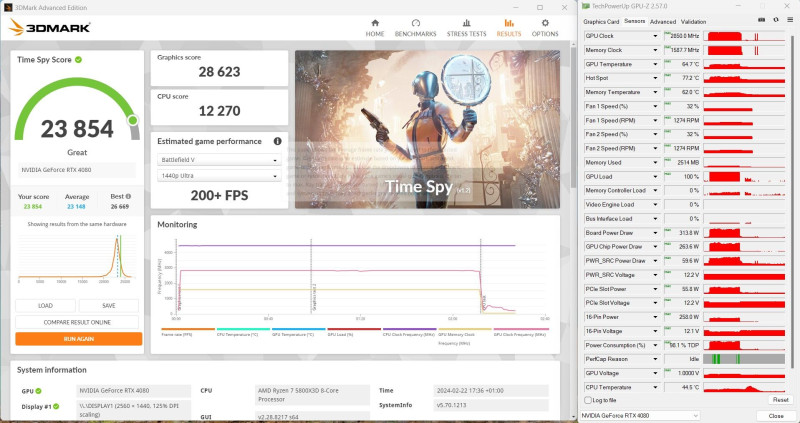Click green check beside GPU in System information

(x=38, y=391)
